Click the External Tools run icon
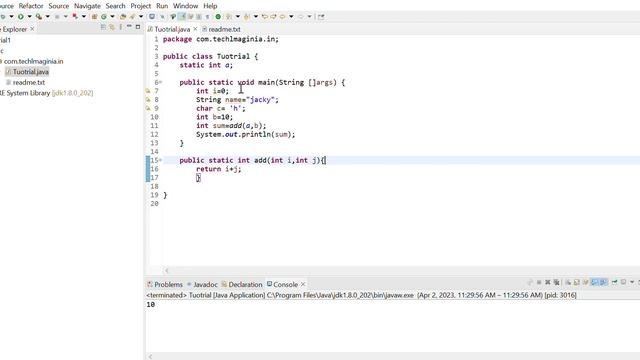The image size is (640, 360). pos(39,17)
